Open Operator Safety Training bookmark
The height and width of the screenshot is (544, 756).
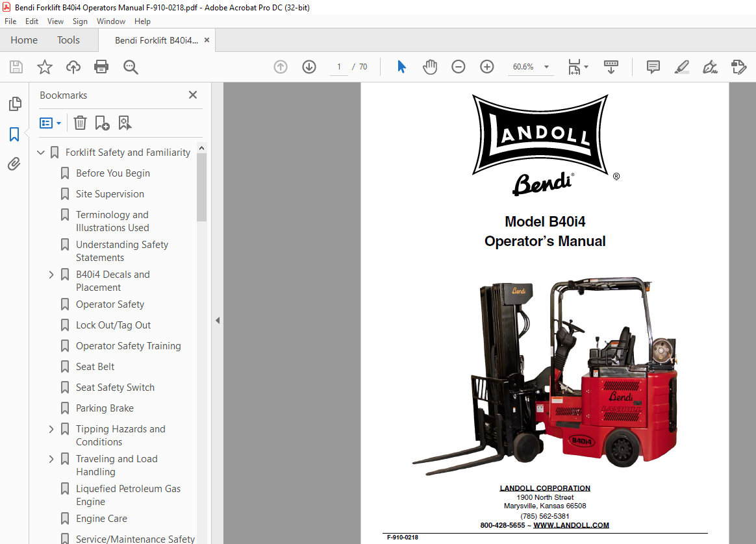(x=128, y=346)
